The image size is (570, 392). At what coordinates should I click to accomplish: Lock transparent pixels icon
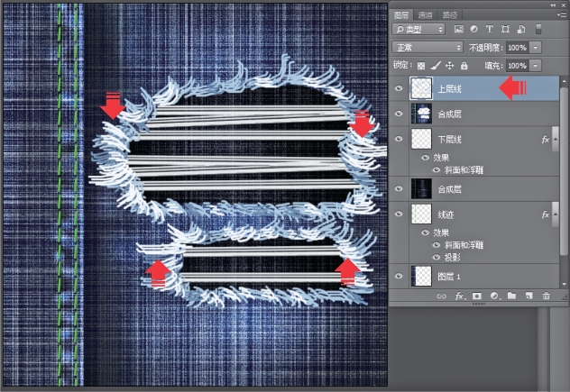tap(421, 66)
